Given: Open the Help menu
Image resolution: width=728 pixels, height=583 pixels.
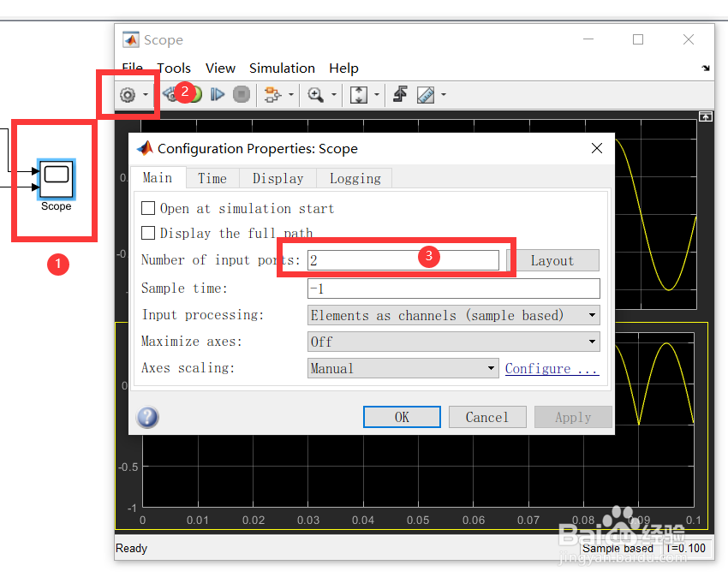Looking at the screenshot, I should coord(343,68).
